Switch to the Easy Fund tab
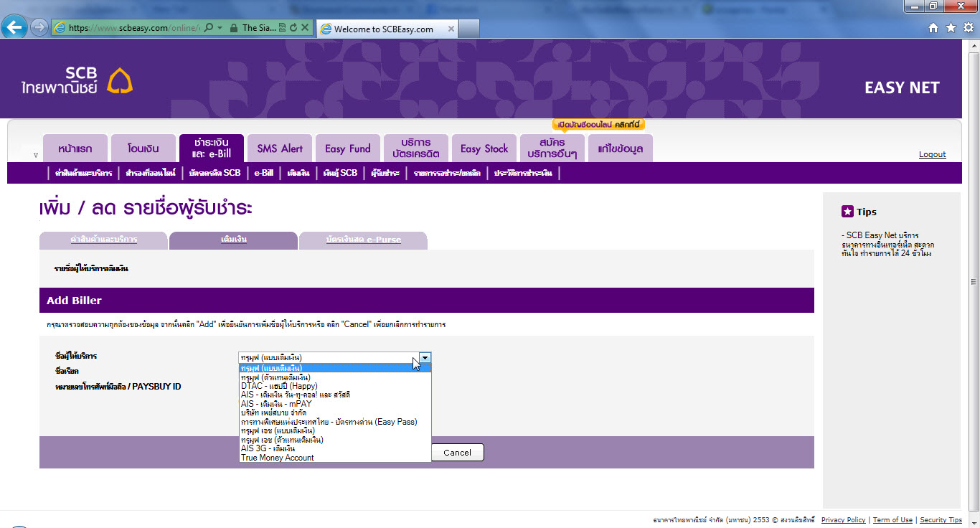The height and width of the screenshot is (528, 980). (348, 148)
